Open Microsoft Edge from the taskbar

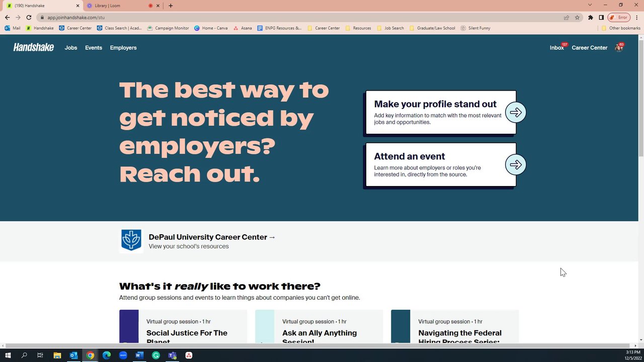pos(106,355)
